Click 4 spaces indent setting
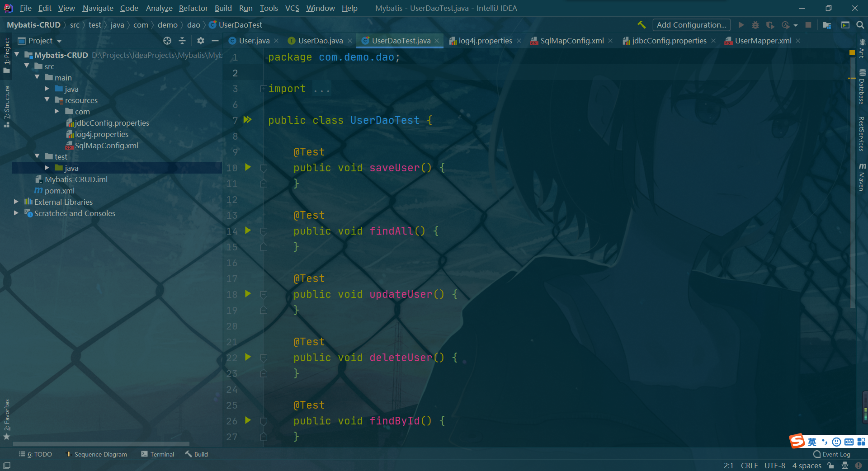This screenshot has height=471, width=868. pyautogui.click(x=807, y=465)
